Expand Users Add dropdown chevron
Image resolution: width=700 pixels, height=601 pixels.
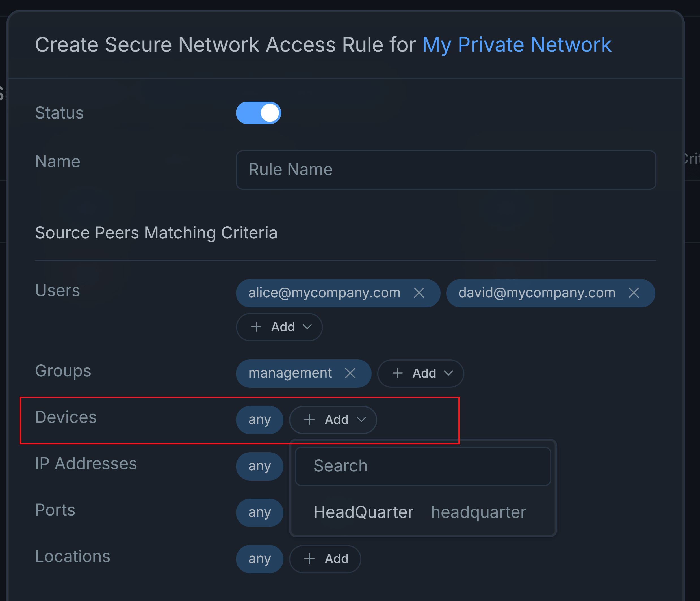click(307, 327)
